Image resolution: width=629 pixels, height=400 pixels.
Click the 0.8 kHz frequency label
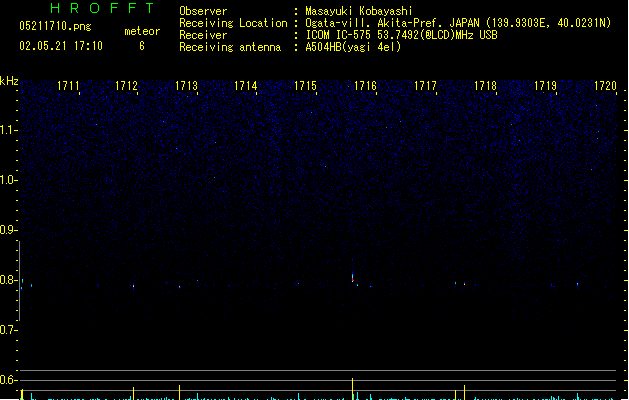tap(8, 280)
